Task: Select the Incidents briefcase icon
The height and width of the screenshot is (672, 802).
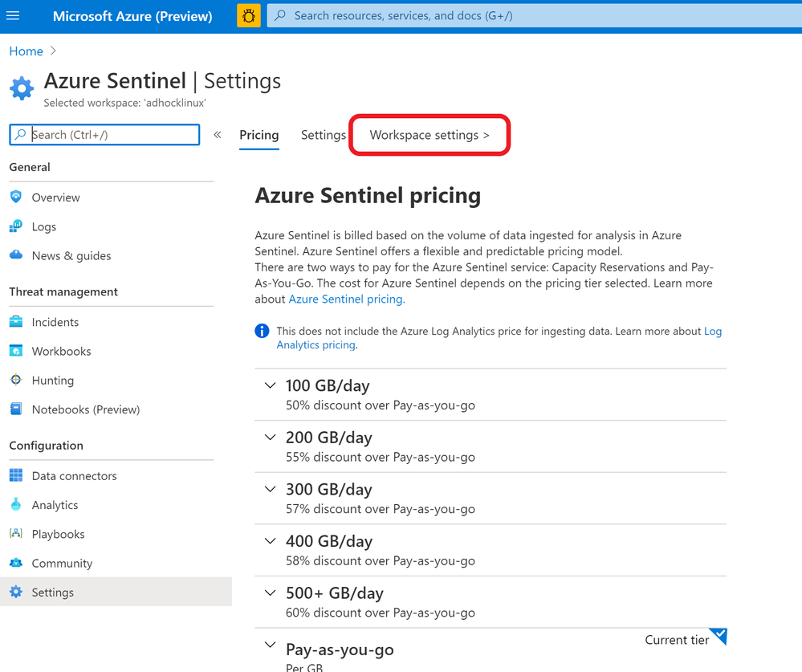Action: click(x=16, y=322)
